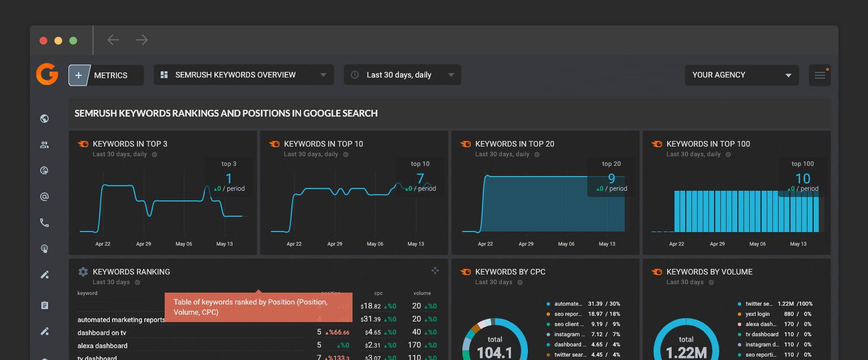Open the Last 30 days, daily dropdown
Viewport: 868px width, 360px height.
[402, 75]
